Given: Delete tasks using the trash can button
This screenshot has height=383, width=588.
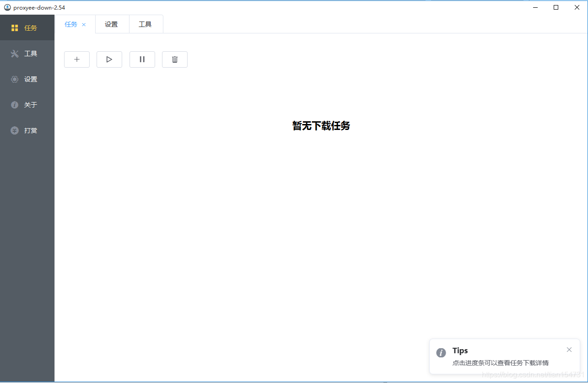Looking at the screenshot, I should 175,59.
